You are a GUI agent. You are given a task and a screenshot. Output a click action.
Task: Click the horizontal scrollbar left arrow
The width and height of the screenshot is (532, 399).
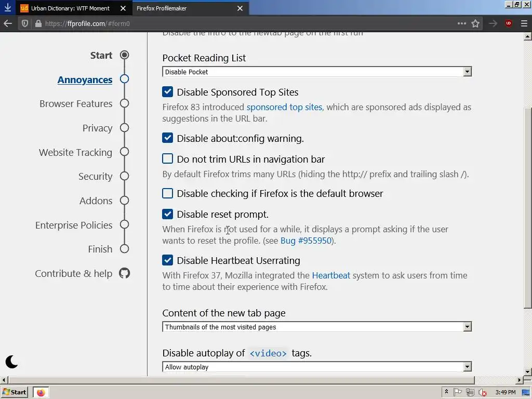tap(4, 380)
